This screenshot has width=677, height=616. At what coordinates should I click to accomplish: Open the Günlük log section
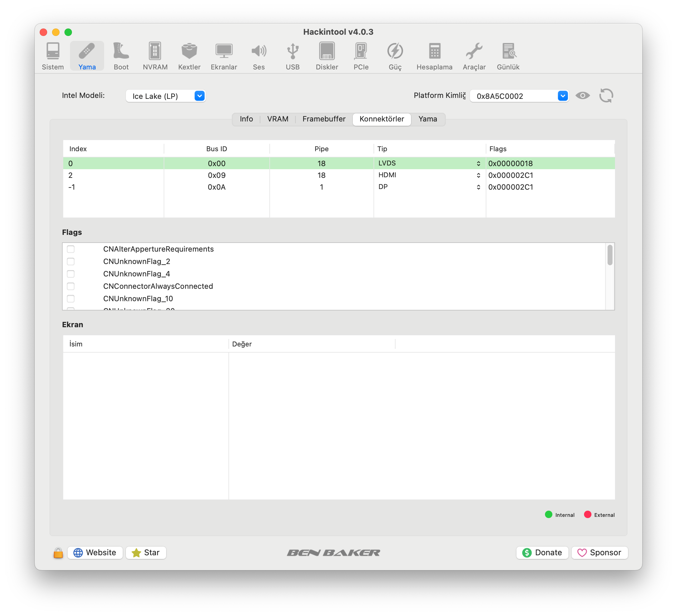coord(508,56)
